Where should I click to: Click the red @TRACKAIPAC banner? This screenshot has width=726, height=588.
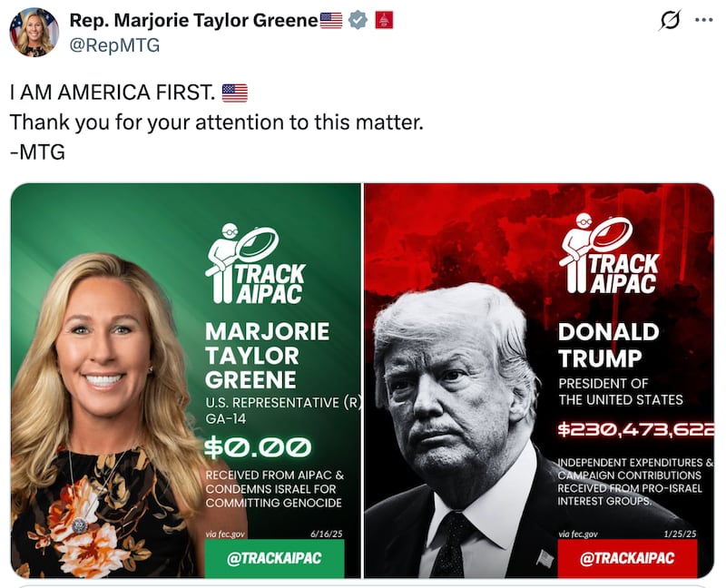tap(627, 558)
